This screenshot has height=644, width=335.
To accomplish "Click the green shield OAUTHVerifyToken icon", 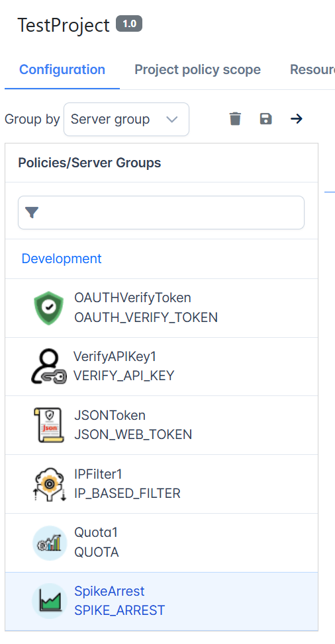I will point(49,308).
